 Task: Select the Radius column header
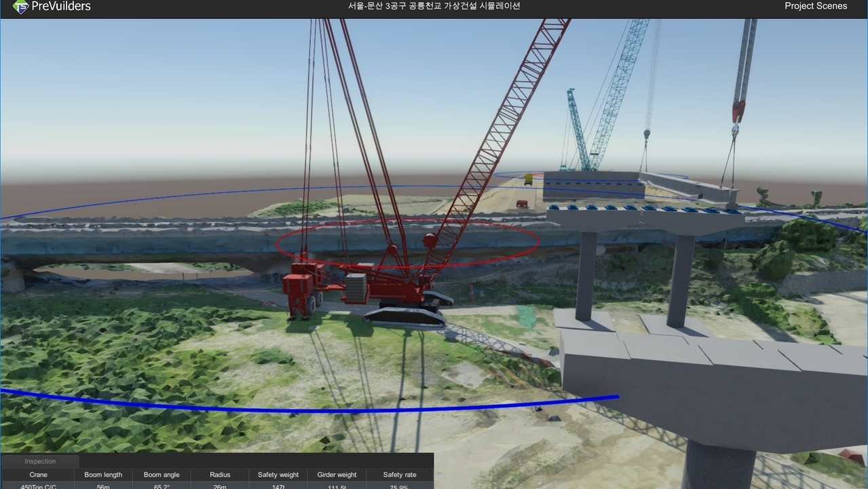tap(220, 475)
